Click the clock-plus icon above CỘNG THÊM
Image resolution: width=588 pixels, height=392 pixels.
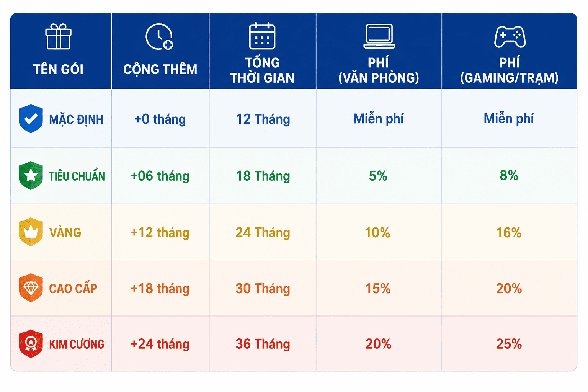pos(159,37)
